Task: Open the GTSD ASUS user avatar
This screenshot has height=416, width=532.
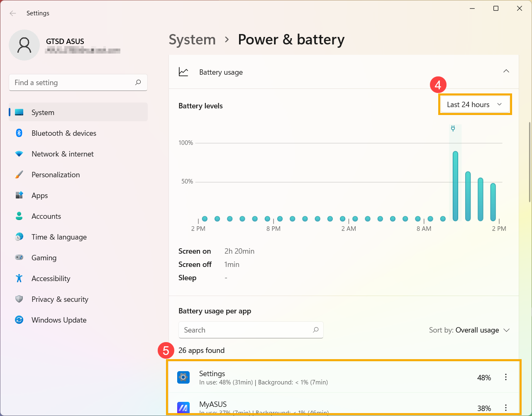Action: click(x=24, y=45)
